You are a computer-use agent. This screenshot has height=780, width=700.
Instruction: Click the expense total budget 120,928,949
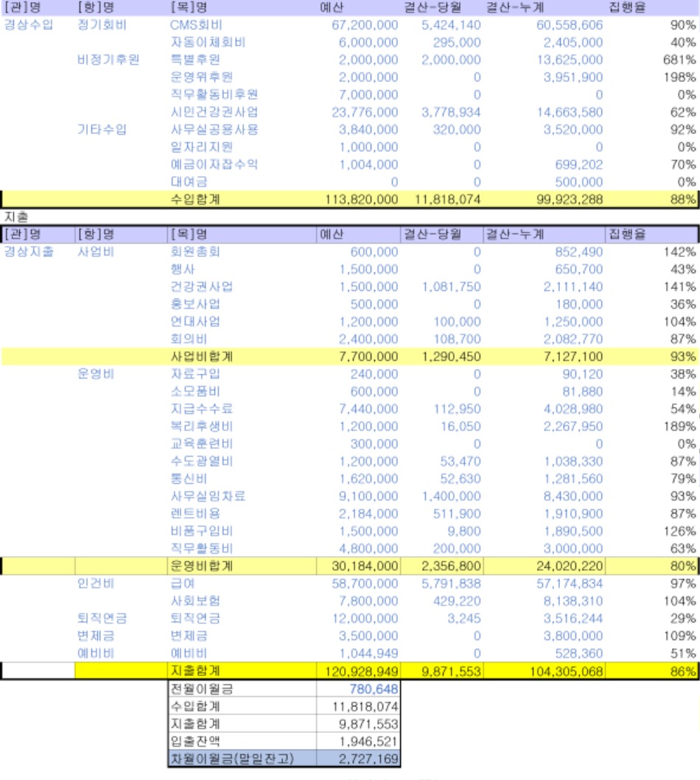coord(361,671)
